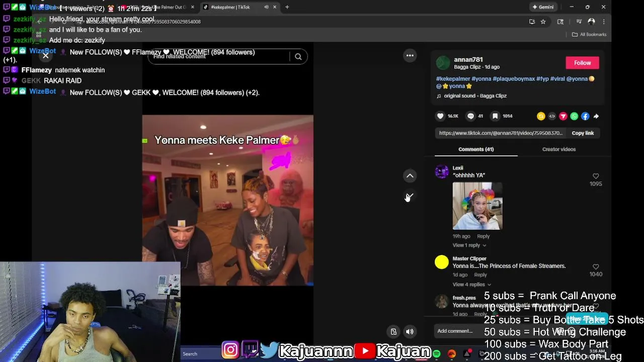
Task: Close the #kekepalmer TikTok tab
Action: [x=275, y=7]
